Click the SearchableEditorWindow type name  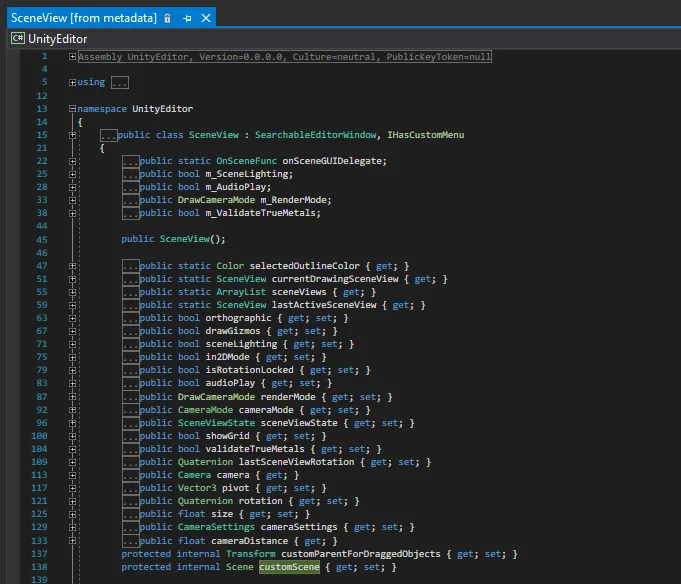[315, 135]
